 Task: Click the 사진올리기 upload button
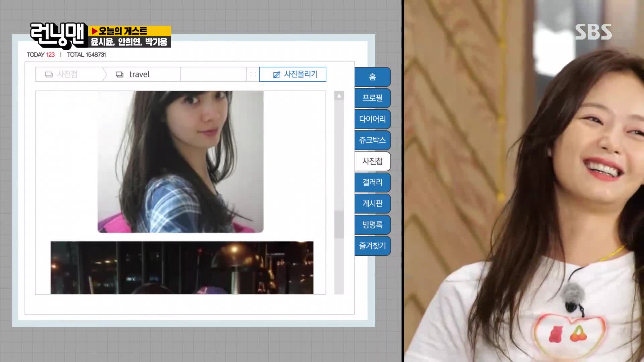coord(292,74)
